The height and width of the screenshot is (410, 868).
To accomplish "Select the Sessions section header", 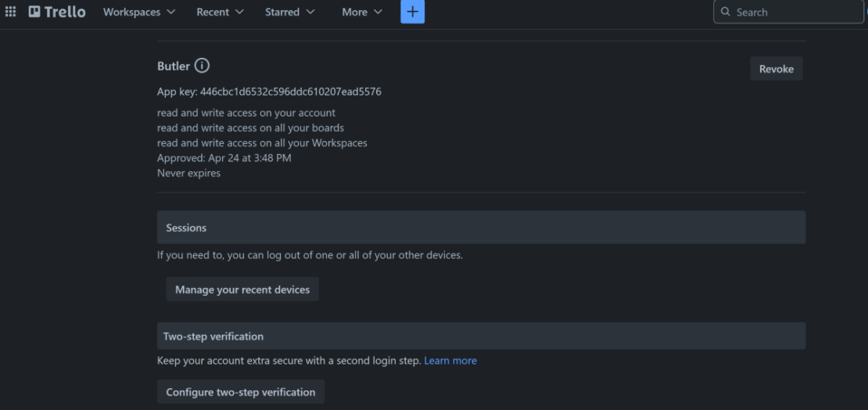I will [186, 228].
